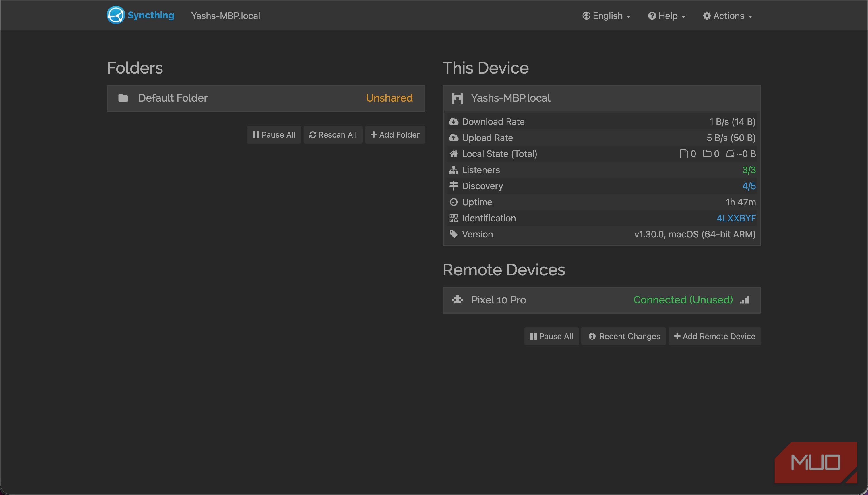Expand the Pixel 10 Pro device panel
Viewport: 868px width, 495px height.
tap(602, 300)
